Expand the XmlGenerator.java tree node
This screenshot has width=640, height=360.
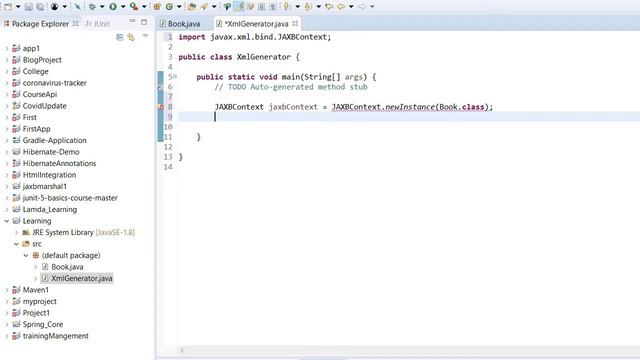pos(36,278)
